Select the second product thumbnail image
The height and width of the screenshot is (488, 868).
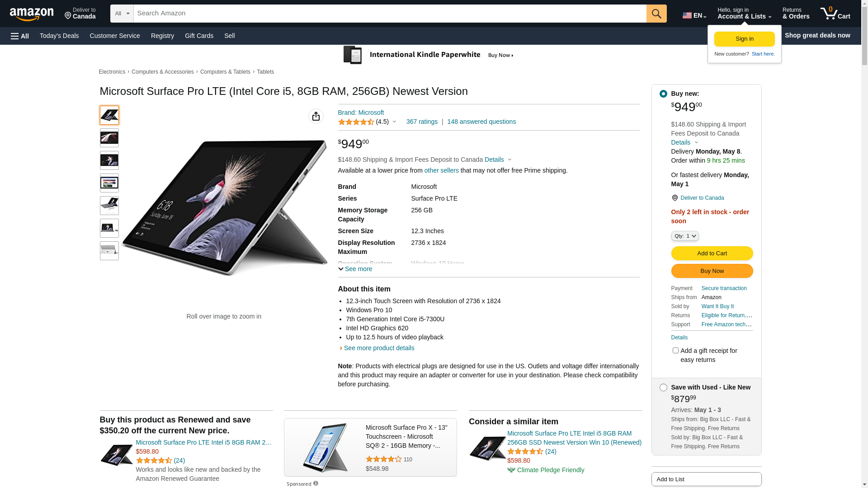click(x=109, y=138)
